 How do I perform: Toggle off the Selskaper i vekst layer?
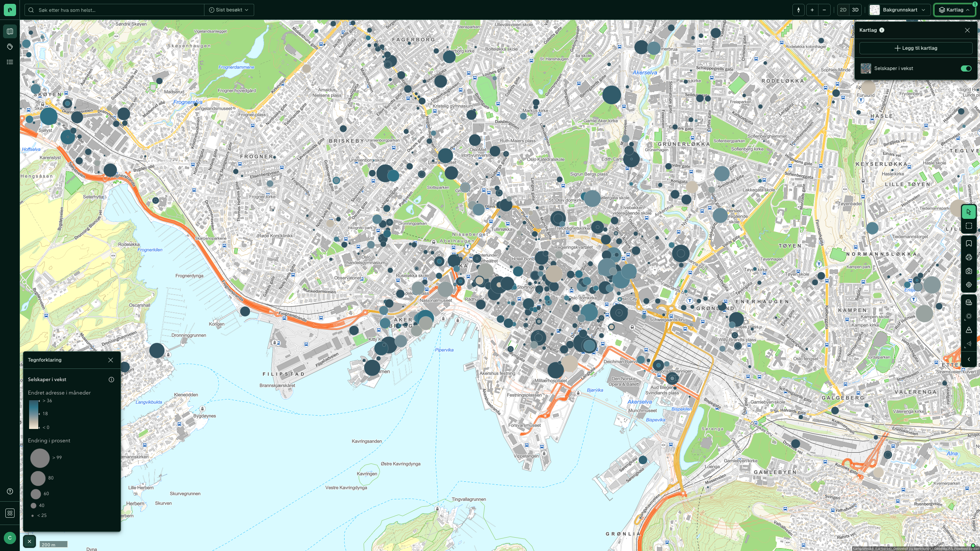point(966,68)
